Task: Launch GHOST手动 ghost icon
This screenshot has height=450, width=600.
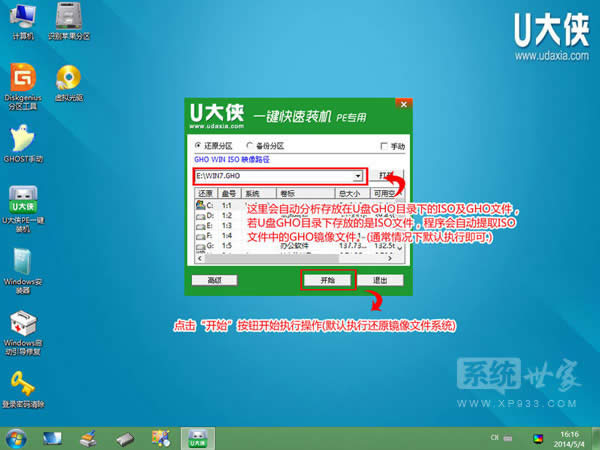Action: click(x=23, y=144)
